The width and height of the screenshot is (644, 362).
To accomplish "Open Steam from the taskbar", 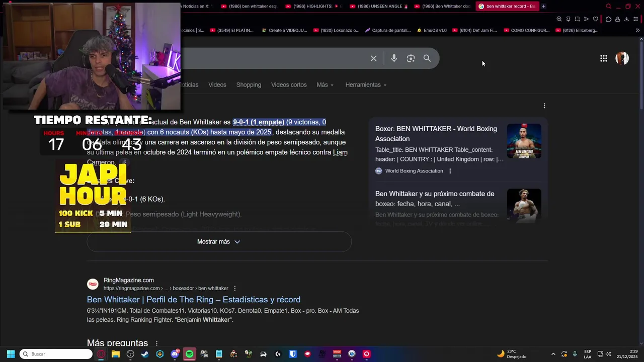I will tap(145, 354).
